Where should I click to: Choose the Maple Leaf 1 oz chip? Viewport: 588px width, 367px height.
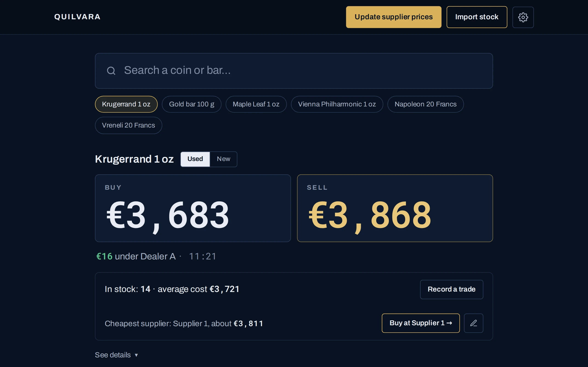[256, 104]
